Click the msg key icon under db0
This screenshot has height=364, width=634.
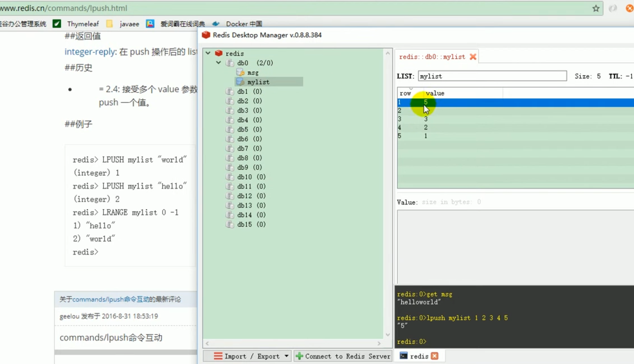click(x=241, y=72)
